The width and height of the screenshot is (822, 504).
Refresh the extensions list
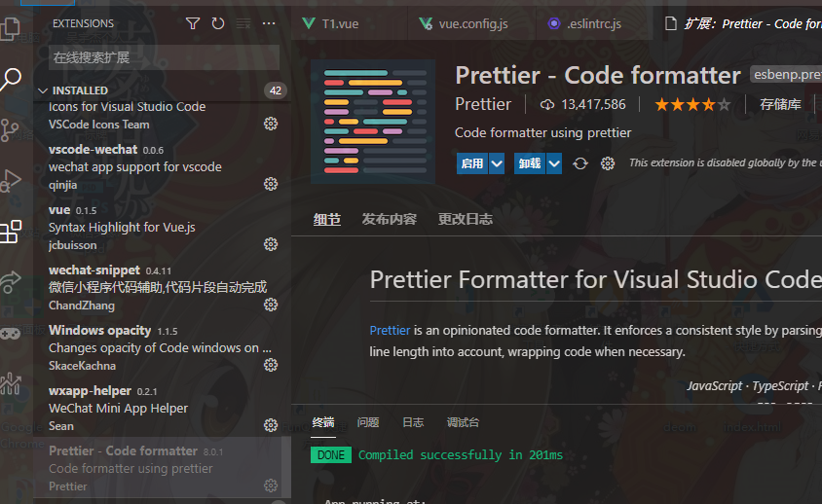[218, 23]
